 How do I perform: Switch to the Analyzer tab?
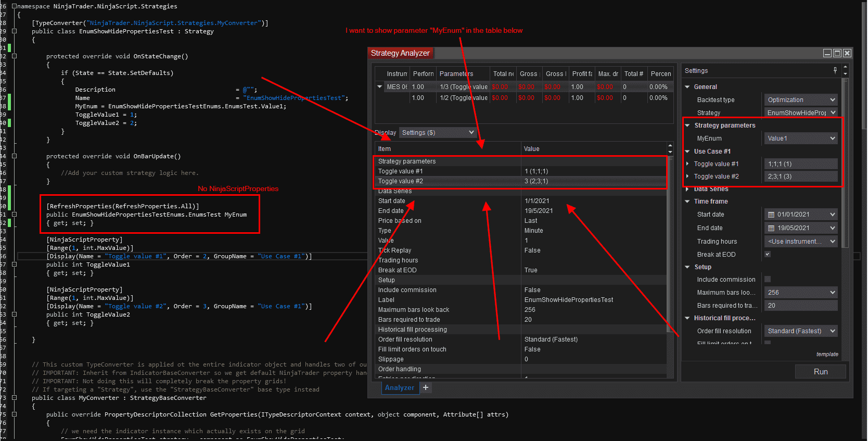(x=400, y=387)
